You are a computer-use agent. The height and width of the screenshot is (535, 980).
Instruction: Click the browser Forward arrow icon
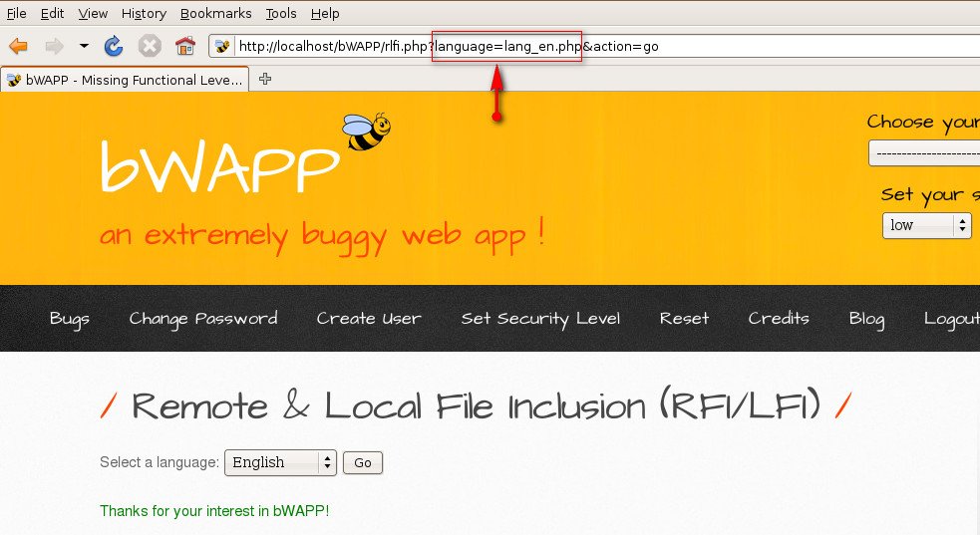(x=55, y=46)
